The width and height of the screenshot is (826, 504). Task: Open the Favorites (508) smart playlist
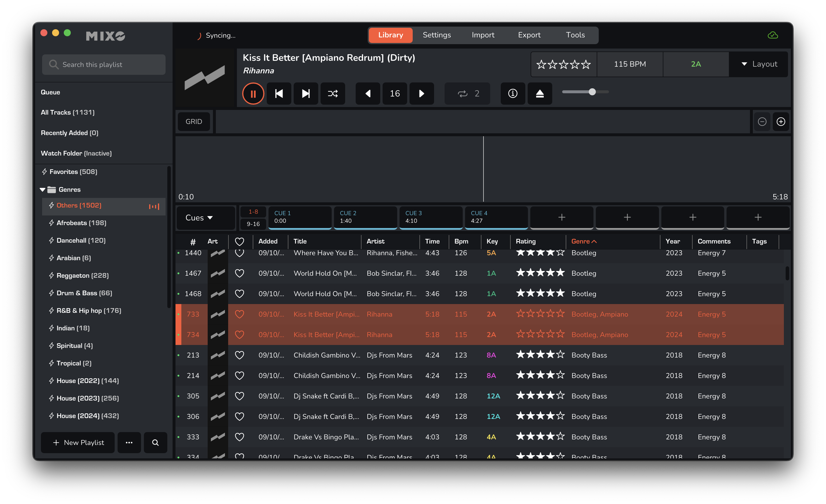click(73, 172)
